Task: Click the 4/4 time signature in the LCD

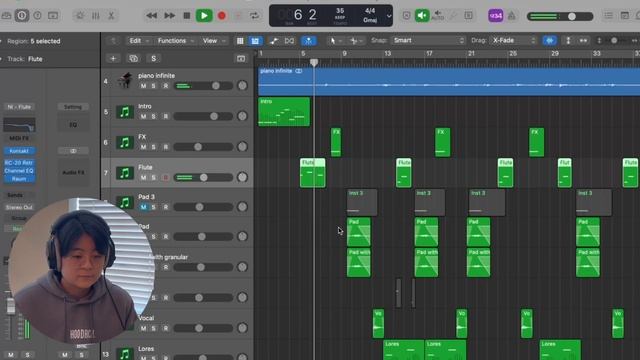Action: [x=370, y=11]
